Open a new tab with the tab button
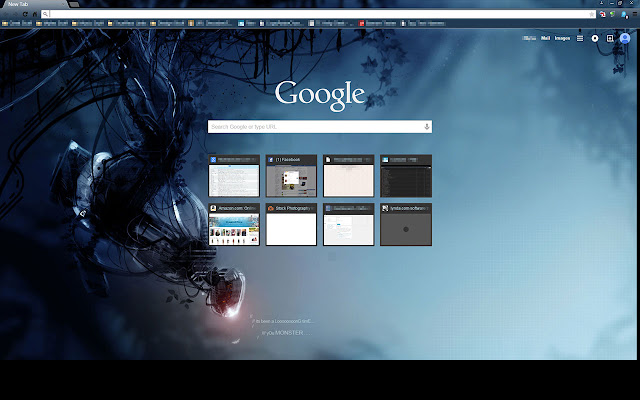This screenshot has height=400, width=640. pos(74,4)
